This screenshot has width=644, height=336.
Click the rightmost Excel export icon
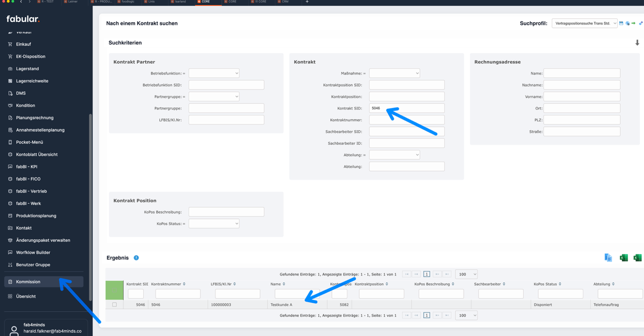tap(637, 258)
